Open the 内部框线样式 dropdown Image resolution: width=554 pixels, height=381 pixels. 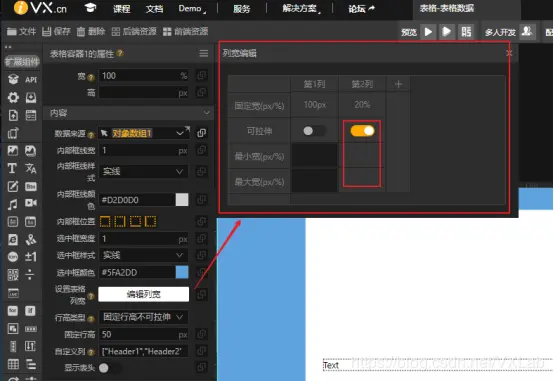tap(143, 171)
